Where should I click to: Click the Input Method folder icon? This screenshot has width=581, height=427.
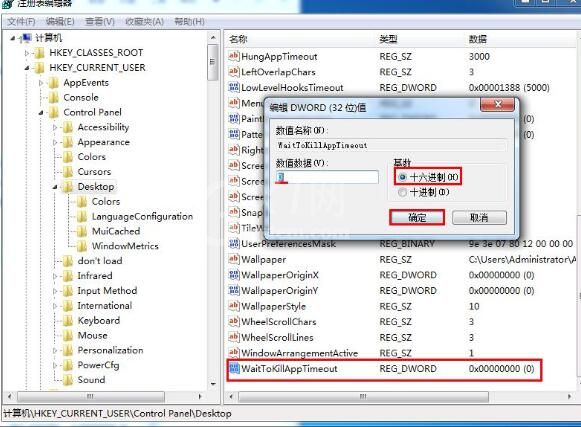pyautogui.click(x=68, y=291)
